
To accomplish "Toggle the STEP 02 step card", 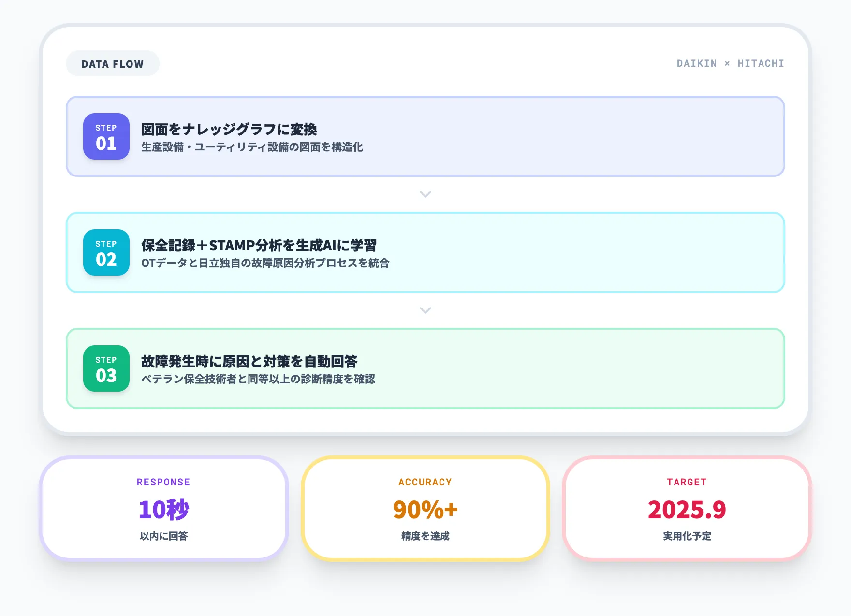I will (425, 252).
